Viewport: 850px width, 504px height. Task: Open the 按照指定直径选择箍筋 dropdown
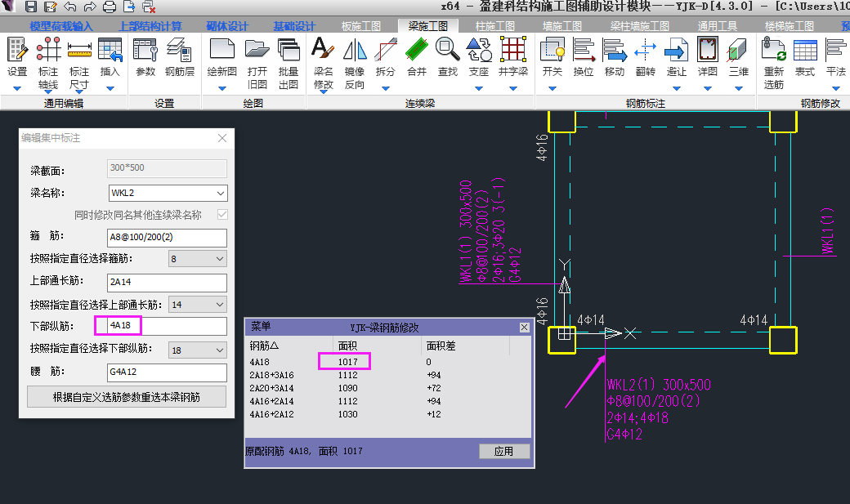pos(220,259)
